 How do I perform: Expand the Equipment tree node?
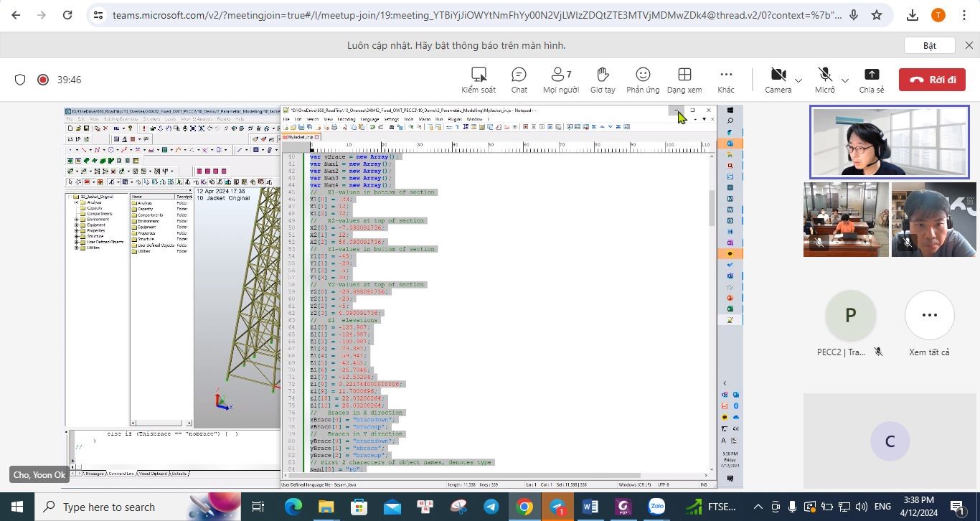tap(76, 225)
